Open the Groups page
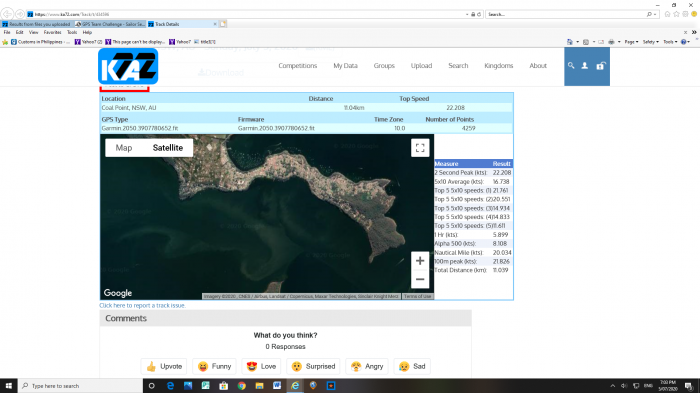 (384, 66)
